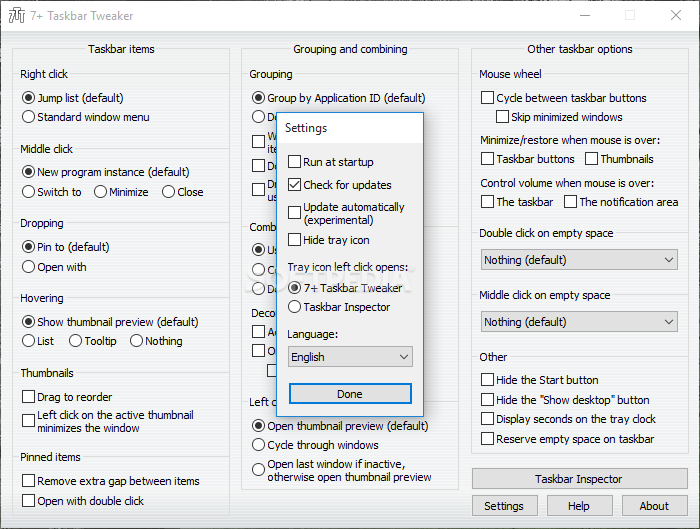This screenshot has width=700, height=529.
Task: Tick Taskbar buttons minimize/restore checkbox
Action: pos(488,158)
